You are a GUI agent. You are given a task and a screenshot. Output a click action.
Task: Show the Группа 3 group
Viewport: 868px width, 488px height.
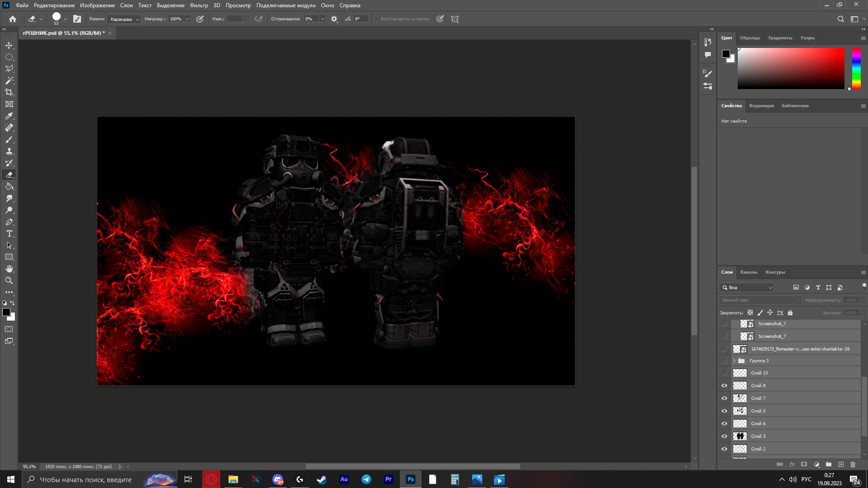pos(724,361)
